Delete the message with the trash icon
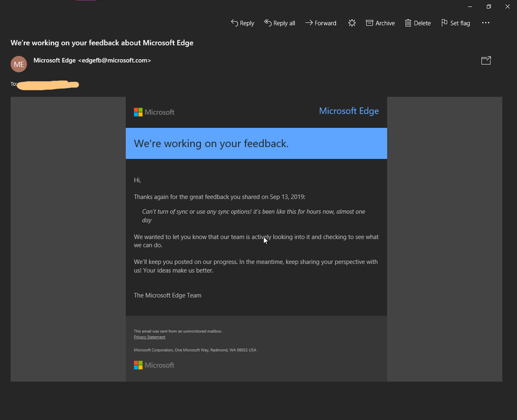This screenshot has height=420, width=517. tap(407, 23)
